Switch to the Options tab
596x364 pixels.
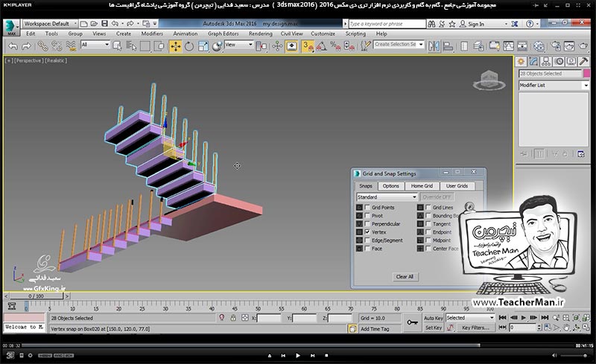[x=390, y=186]
